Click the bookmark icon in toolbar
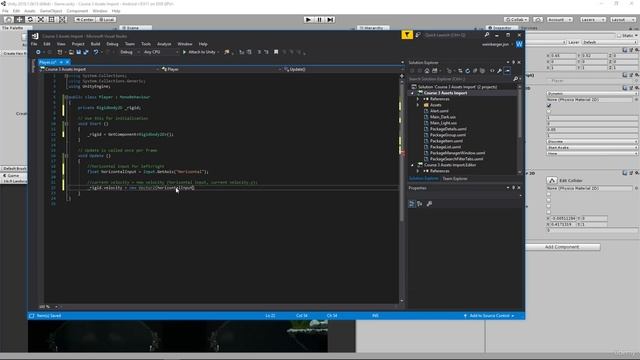The width and height of the screenshot is (640, 360). 276,52
